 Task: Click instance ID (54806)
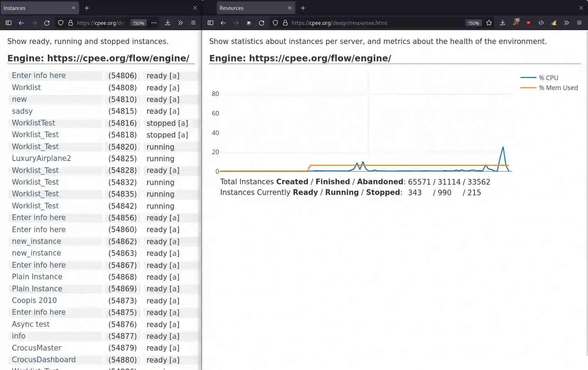[x=122, y=75]
